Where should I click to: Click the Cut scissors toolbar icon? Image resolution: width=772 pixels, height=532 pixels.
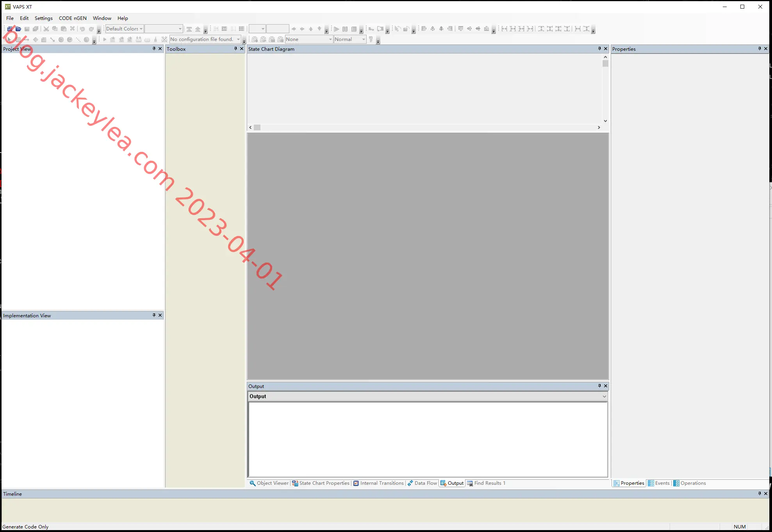click(46, 29)
